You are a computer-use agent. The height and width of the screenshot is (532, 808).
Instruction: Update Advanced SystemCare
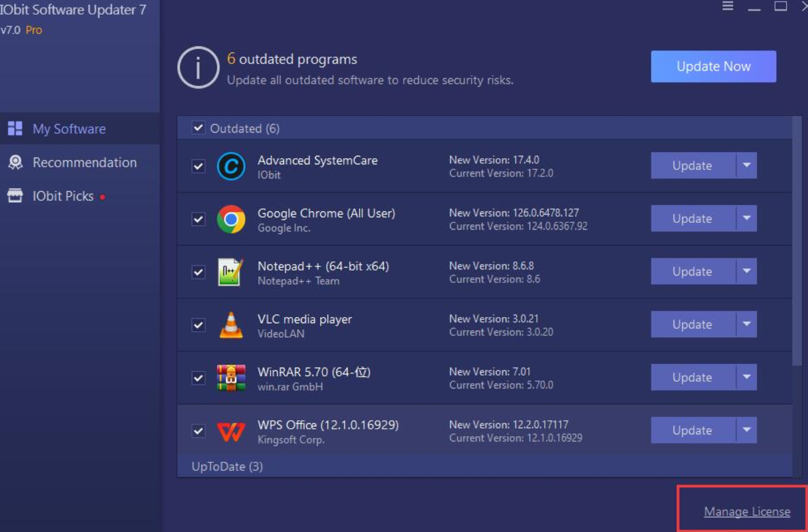click(x=693, y=166)
